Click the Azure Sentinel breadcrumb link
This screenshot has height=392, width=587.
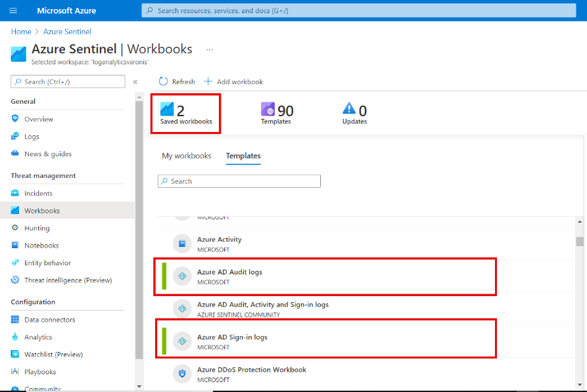(67, 32)
